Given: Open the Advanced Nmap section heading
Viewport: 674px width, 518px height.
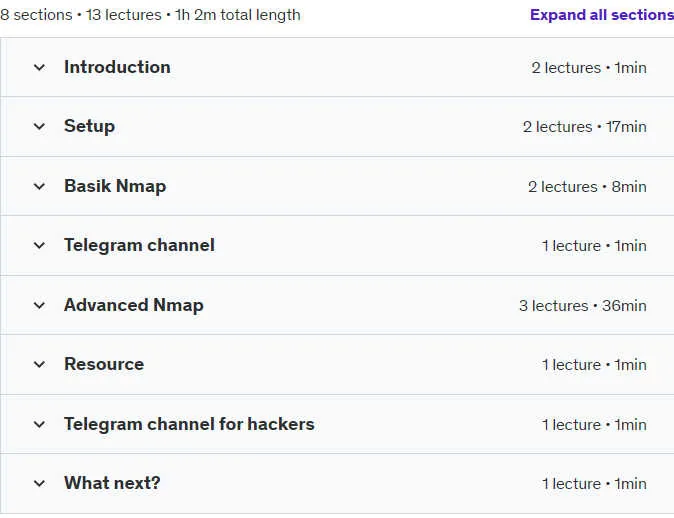Looking at the screenshot, I should click(134, 305).
